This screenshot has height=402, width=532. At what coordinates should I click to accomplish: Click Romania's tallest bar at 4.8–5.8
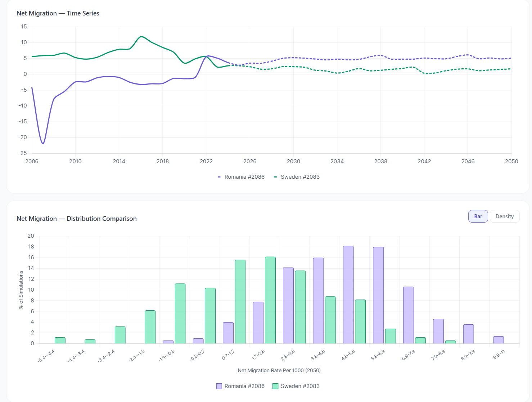point(348,295)
